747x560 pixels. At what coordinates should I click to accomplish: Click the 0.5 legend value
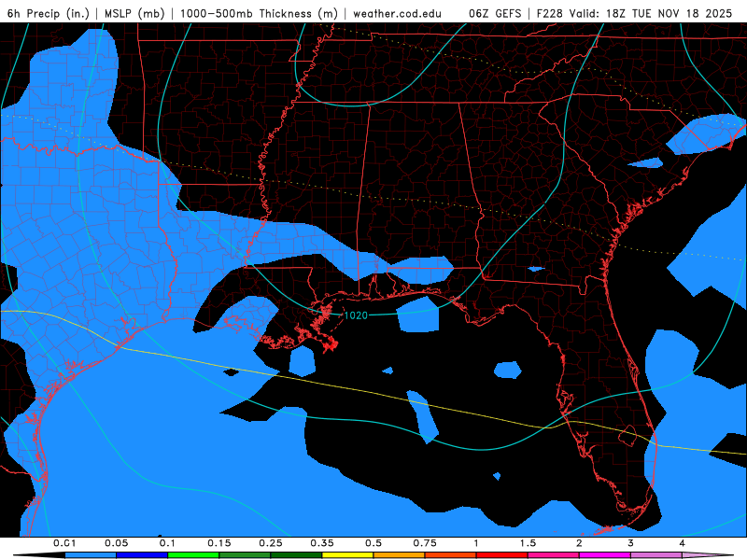[x=373, y=543]
